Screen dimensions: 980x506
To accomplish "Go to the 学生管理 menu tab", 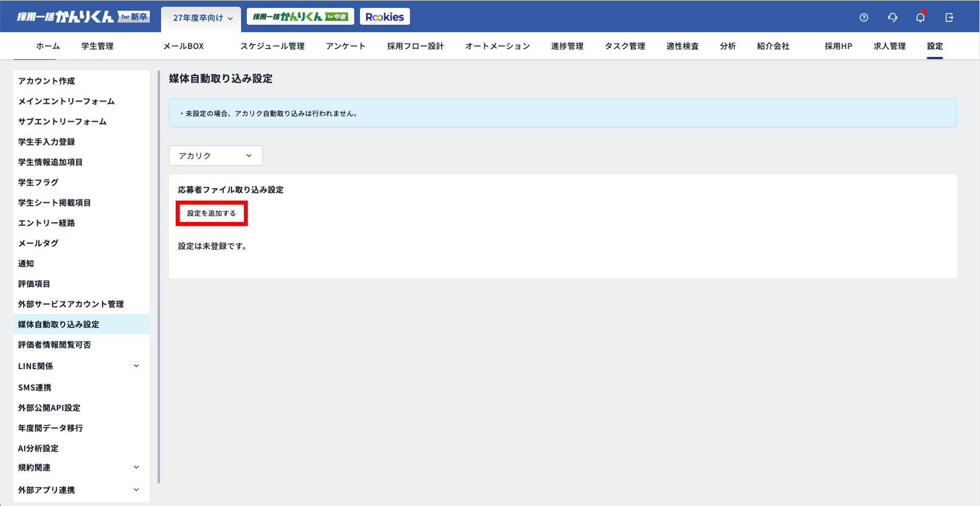I will [x=97, y=46].
